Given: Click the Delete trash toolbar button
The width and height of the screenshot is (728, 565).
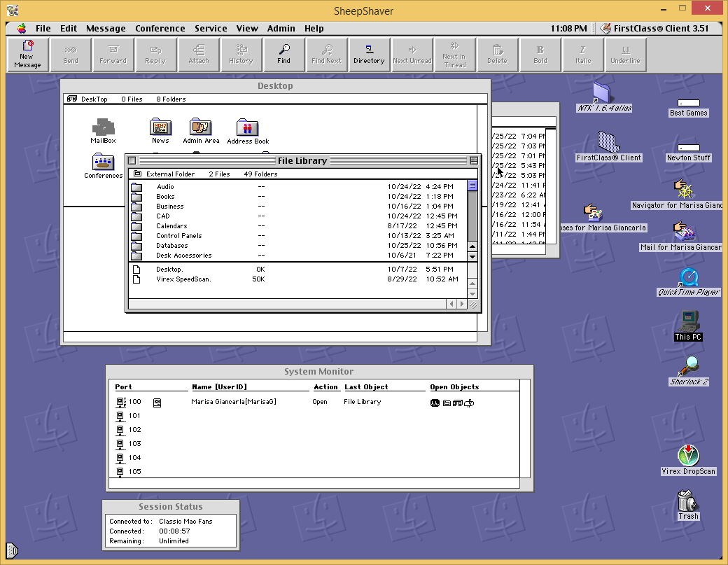Looking at the screenshot, I should 497,55.
